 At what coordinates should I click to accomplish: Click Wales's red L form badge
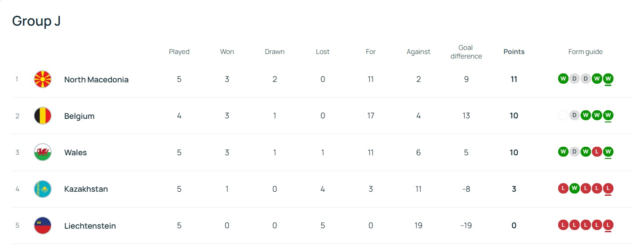[x=597, y=152]
